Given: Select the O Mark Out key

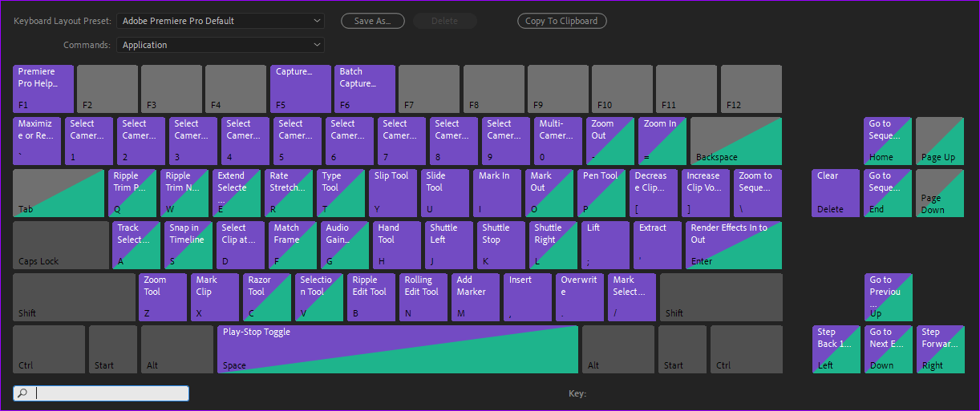Looking at the screenshot, I should pos(549,193).
